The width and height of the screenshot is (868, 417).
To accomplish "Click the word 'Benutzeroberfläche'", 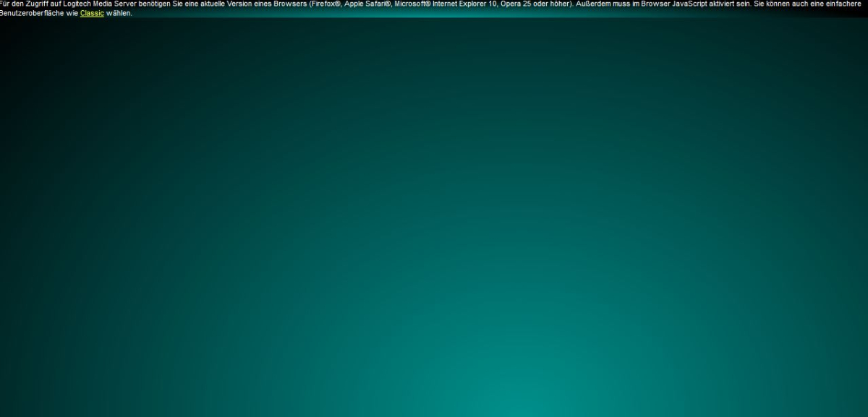I will tap(33, 13).
